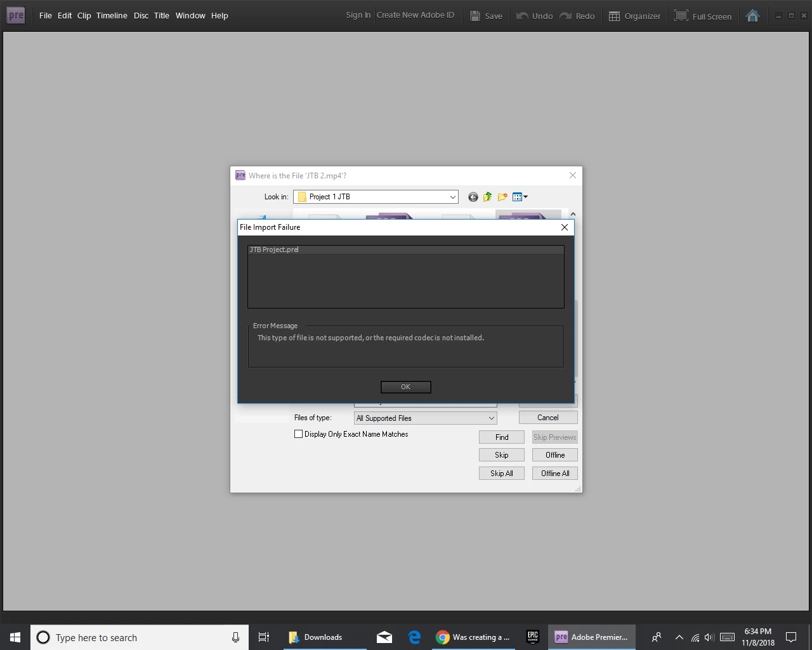812x650 pixels.
Task: Open the Edit menu
Action: [x=65, y=16]
